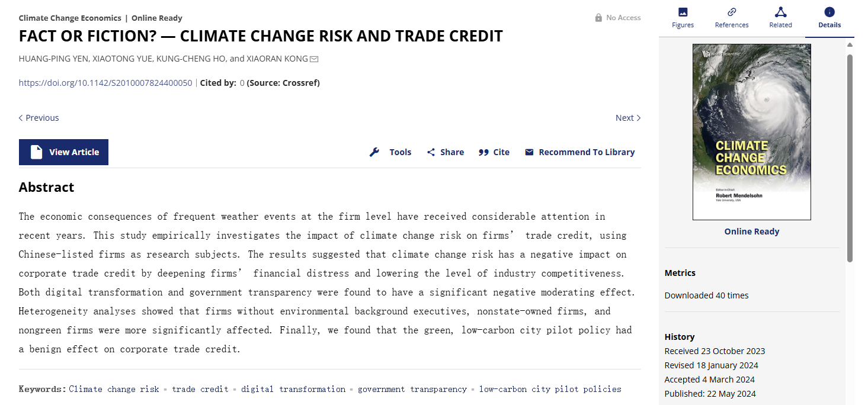Image resolution: width=868 pixels, height=405 pixels.
Task: Open the Tools wrench icon
Action: click(374, 152)
